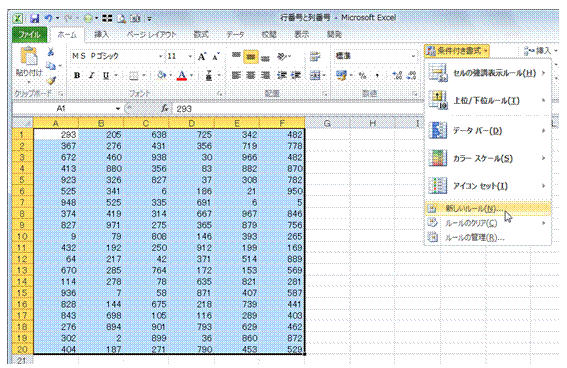The image size is (567, 368).
Task: Toggle the highlighted middle vertical alignment
Action: pyautogui.click(x=251, y=56)
